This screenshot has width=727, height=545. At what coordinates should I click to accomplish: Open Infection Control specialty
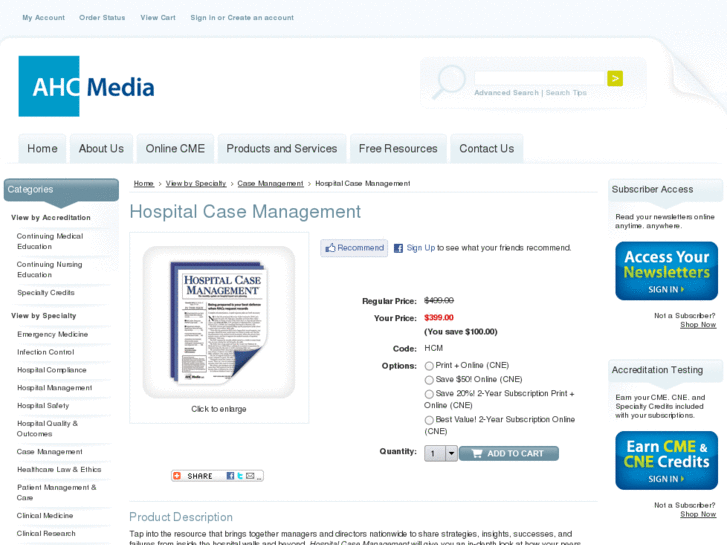pos(45,352)
